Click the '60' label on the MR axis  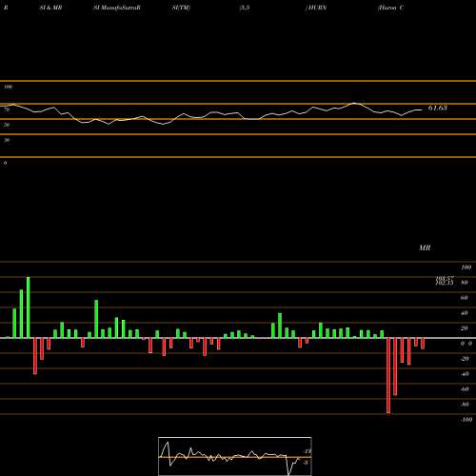coord(465,298)
